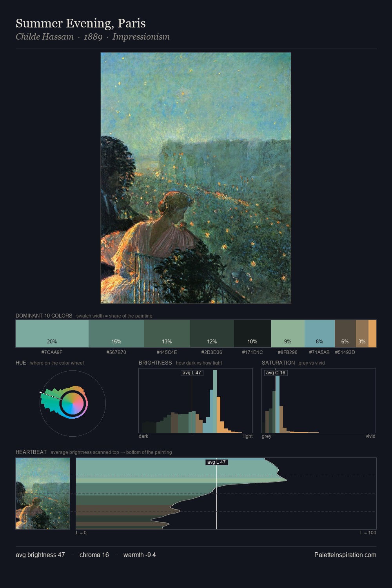The width and height of the screenshot is (392, 588).
Task: Click the small painting thumbnail beside Heartbeat chart
Action: click(43, 494)
